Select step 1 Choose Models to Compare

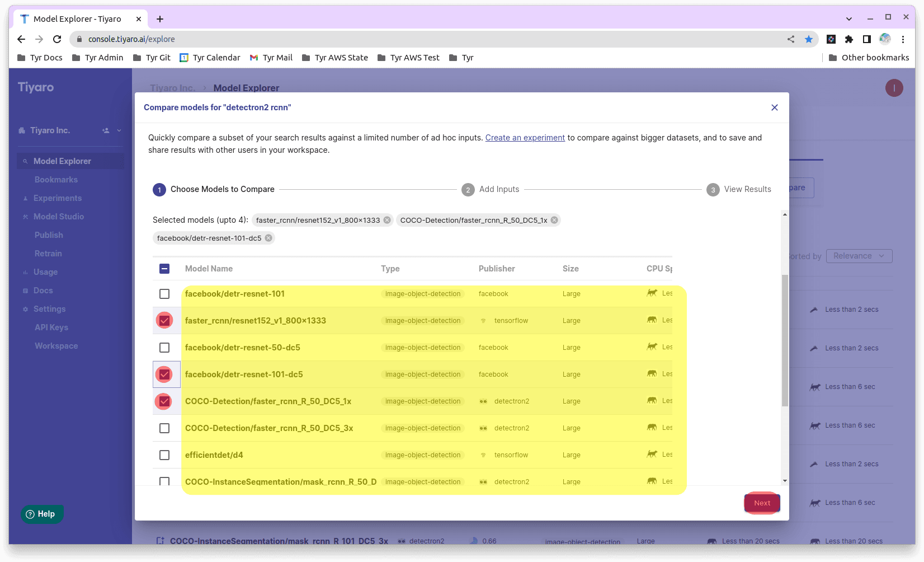(214, 189)
